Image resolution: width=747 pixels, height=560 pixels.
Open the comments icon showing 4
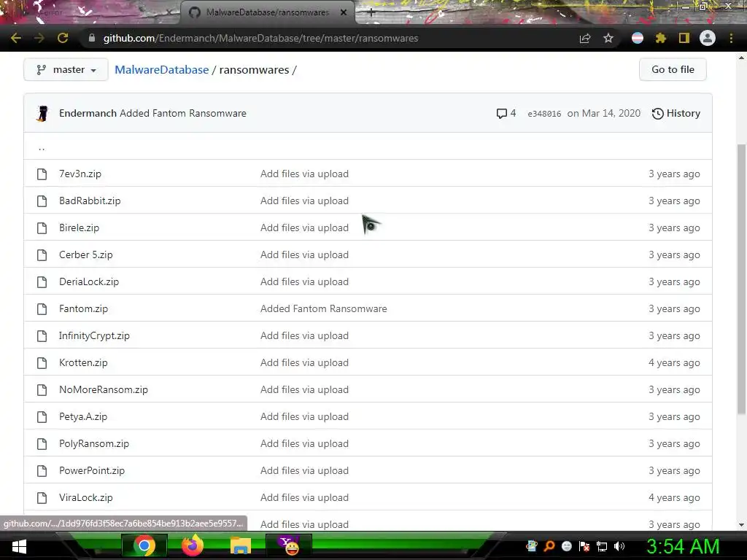506,113
